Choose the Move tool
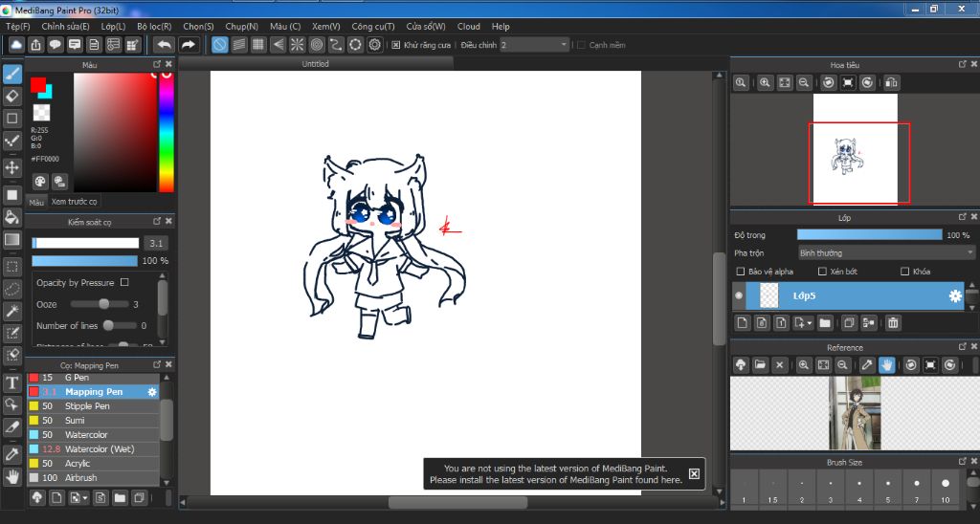The width and height of the screenshot is (980, 524). pos(11,167)
